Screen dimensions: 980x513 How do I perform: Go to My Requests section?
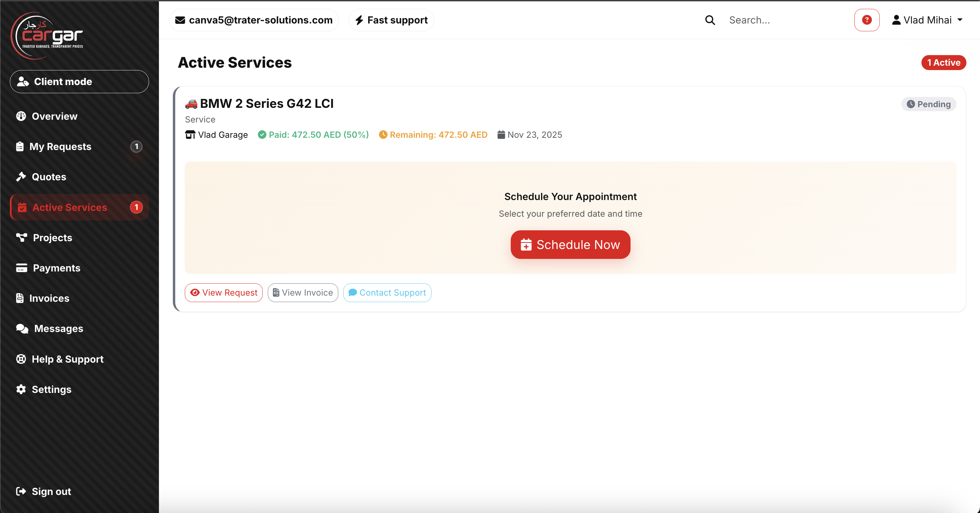(x=60, y=146)
